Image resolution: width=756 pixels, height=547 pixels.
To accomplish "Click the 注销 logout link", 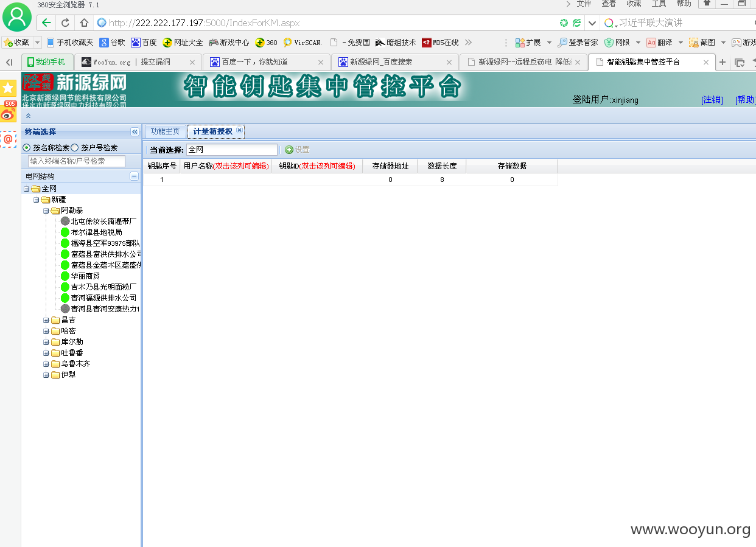I will coord(712,100).
